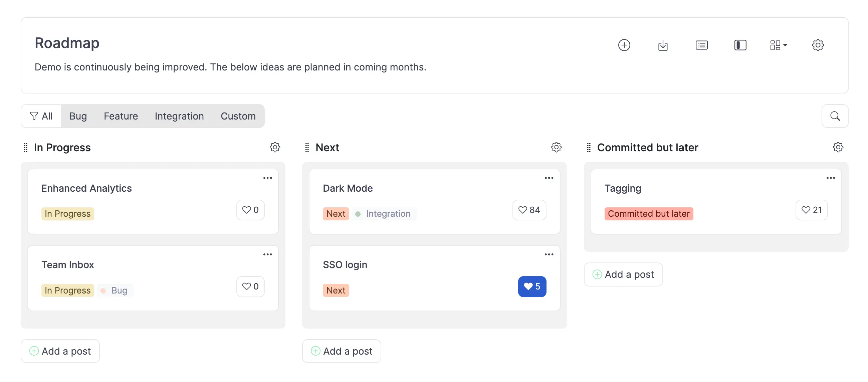Switch to list view icon
The image size is (868, 382).
701,45
